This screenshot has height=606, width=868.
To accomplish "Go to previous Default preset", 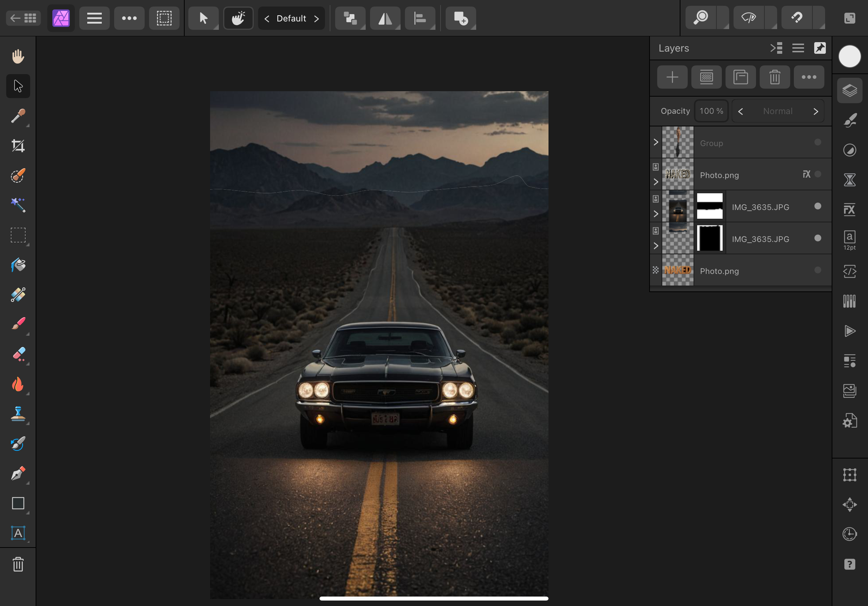I will [x=266, y=19].
